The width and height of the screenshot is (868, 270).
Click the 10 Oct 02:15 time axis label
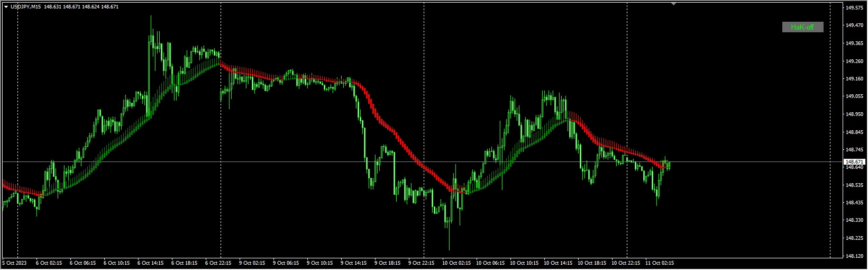[x=456, y=263]
